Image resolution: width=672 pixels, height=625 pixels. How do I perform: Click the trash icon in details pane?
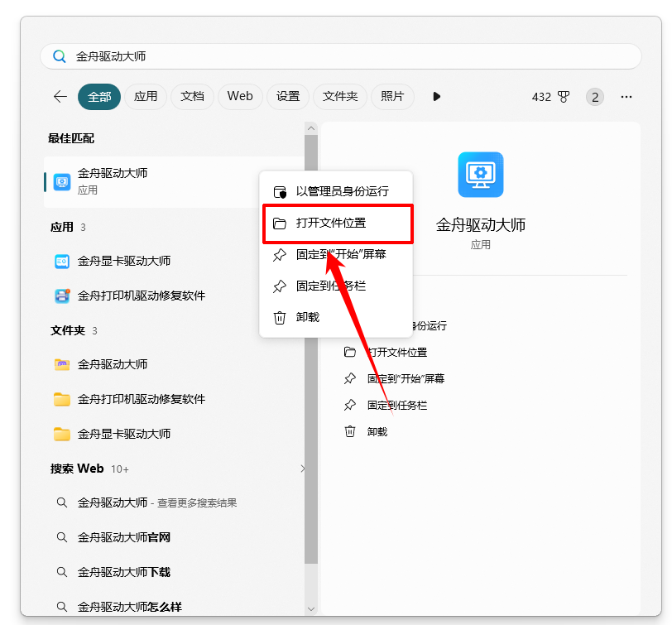coord(350,431)
